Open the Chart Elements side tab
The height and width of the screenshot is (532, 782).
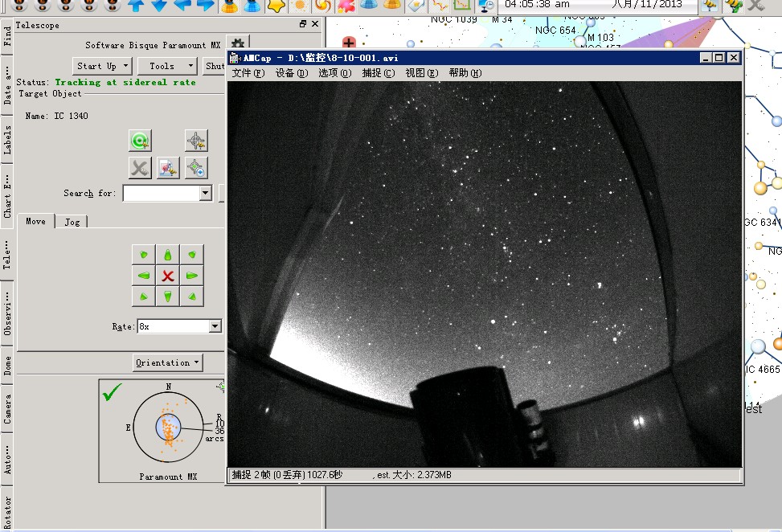point(7,196)
